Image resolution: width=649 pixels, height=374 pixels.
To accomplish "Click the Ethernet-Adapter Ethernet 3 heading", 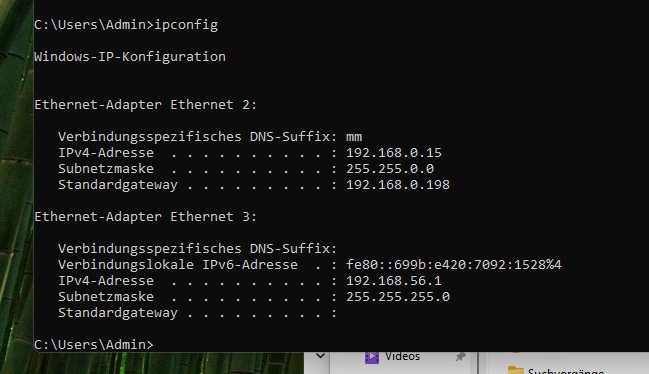I will tap(146, 217).
